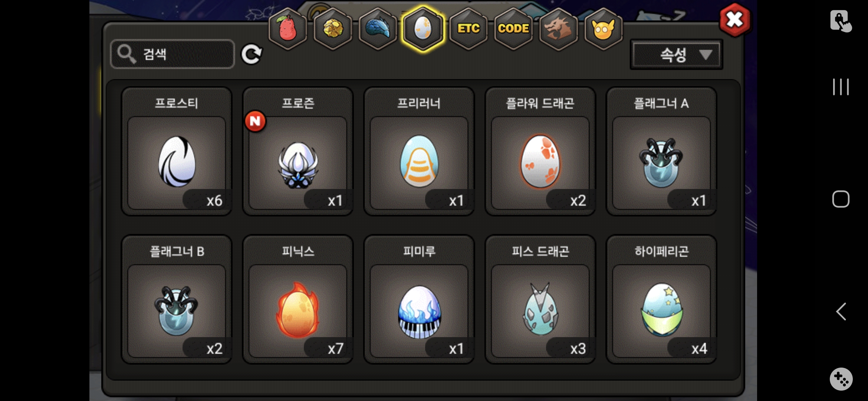Choose the 하이페리곤 starry egg
868x401 pixels.
(x=662, y=299)
